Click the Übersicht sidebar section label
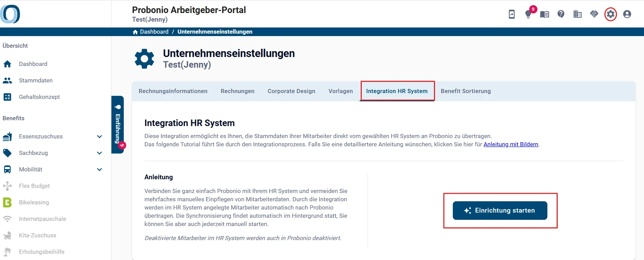Viewport: 644px width, 260px height. 15,46
